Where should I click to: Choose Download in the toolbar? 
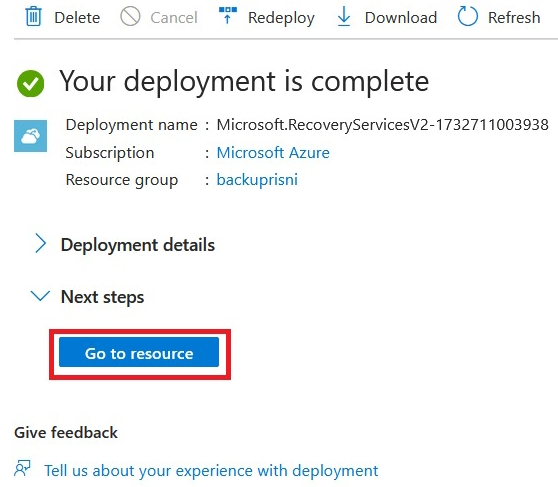401,17
